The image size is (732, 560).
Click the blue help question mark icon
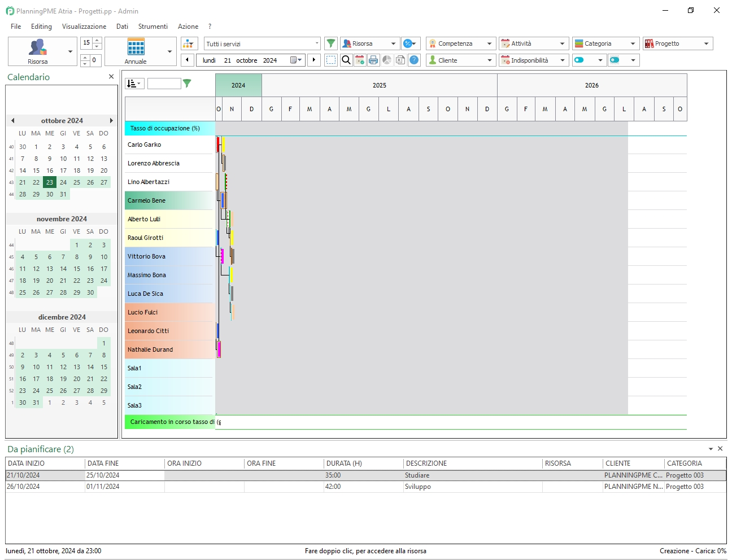point(414,60)
